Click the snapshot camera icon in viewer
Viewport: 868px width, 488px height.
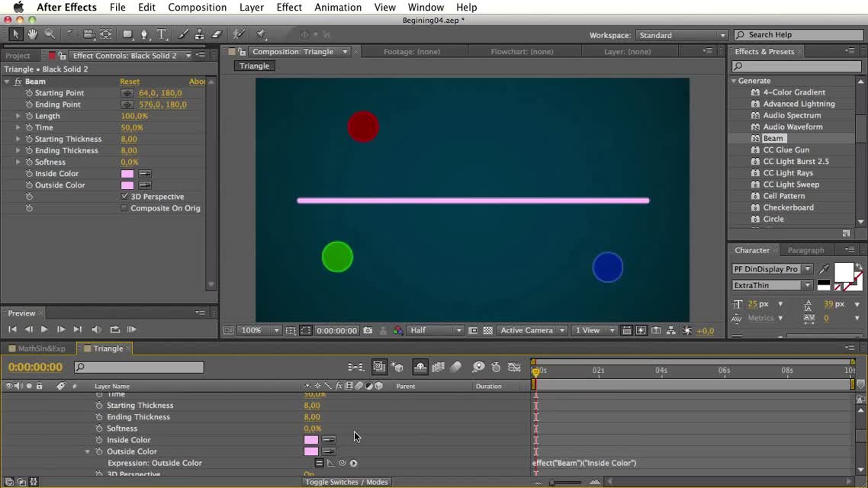pyautogui.click(x=368, y=330)
